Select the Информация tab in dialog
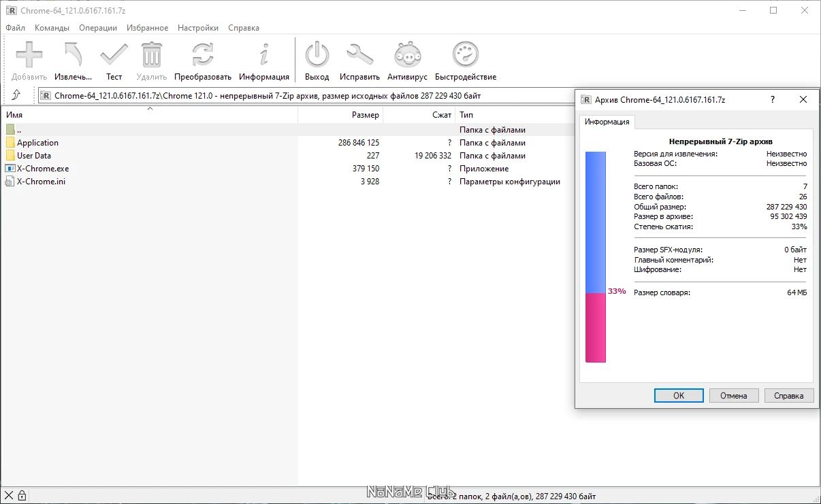This screenshot has width=821, height=504. click(607, 122)
